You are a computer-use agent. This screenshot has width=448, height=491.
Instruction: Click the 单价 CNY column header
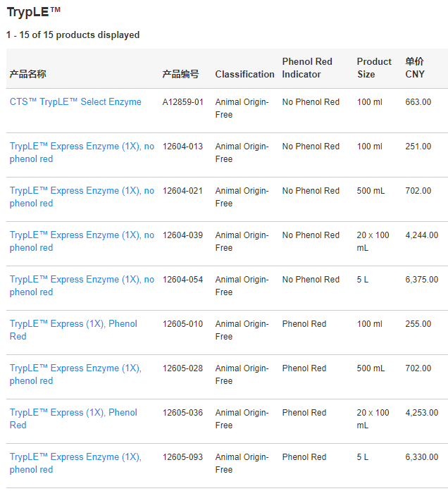pyautogui.click(x=415, y=68)
